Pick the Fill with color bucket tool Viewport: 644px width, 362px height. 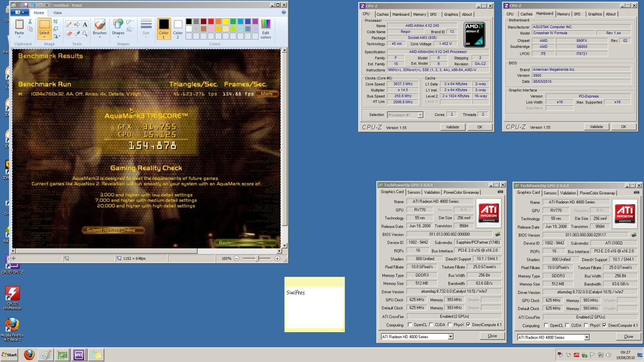point(77,24)
